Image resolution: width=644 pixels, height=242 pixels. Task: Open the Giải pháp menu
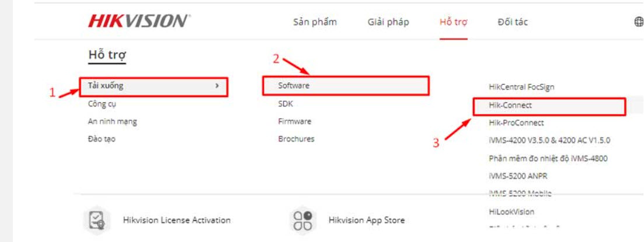pos(388,22)
